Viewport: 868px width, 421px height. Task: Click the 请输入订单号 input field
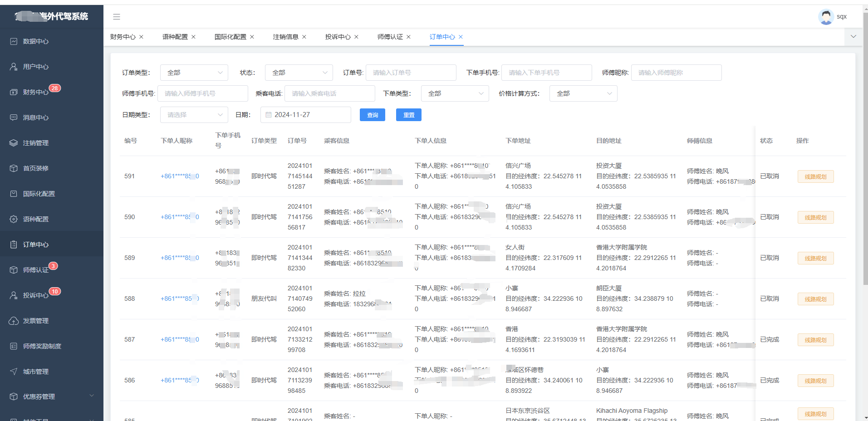click(x=411, y=72)
